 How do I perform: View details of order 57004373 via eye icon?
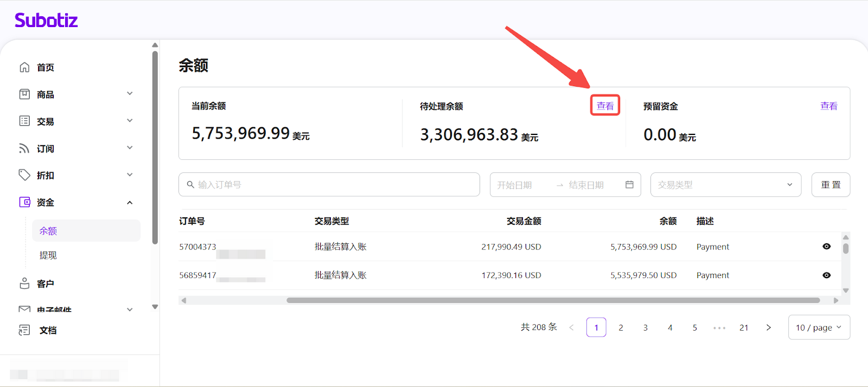pyautogui.click(x=826, y=247)
